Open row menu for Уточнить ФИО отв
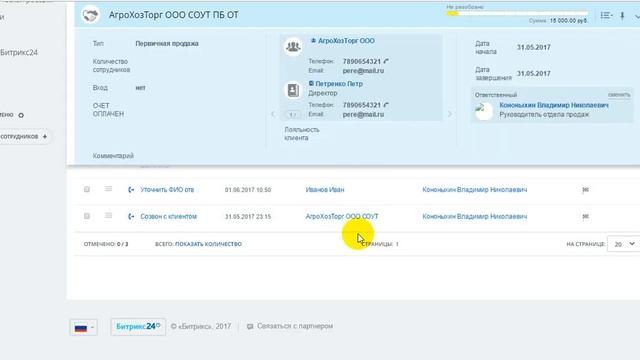 108,189
